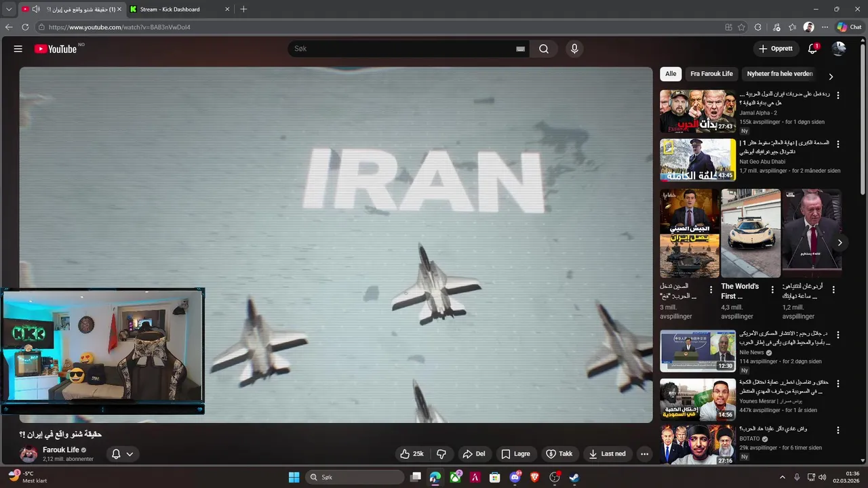Screen dimensions: 868x488
Task: Open BOTATO 27:16 video thumbnail
Action: [698, 445]
